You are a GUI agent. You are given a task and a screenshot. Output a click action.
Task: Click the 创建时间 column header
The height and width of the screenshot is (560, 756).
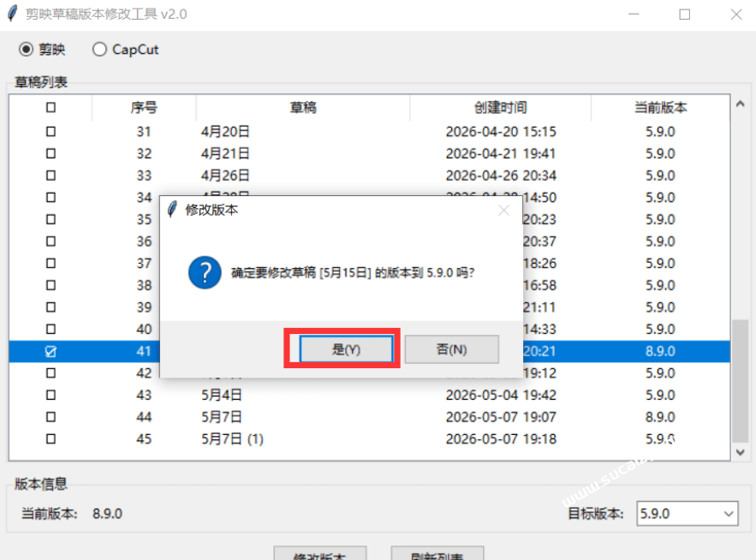tap(501, 107)
